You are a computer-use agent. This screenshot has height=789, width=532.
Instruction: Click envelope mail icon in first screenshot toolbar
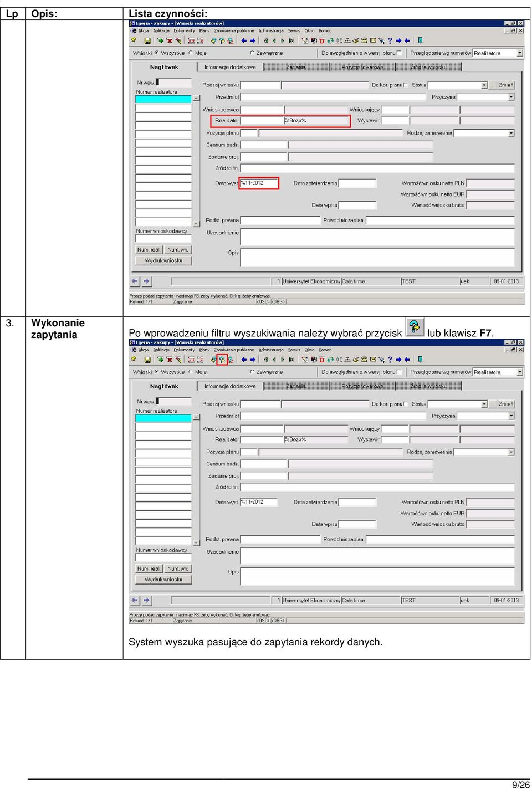click(x=374, y=40)
